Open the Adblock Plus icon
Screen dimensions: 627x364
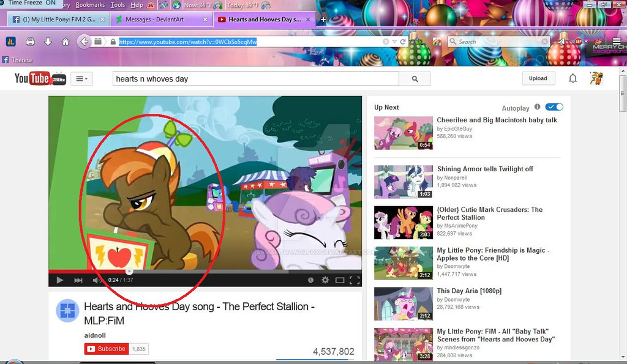579,41
